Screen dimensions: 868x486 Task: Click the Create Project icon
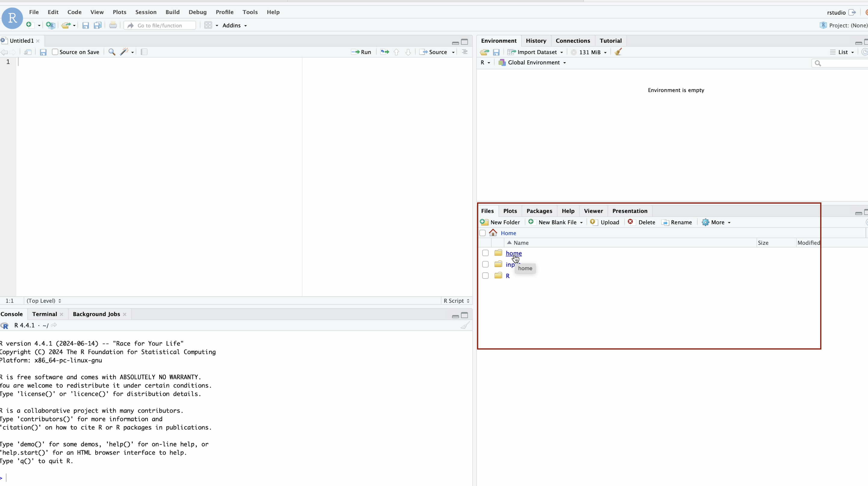pos(51,25)
